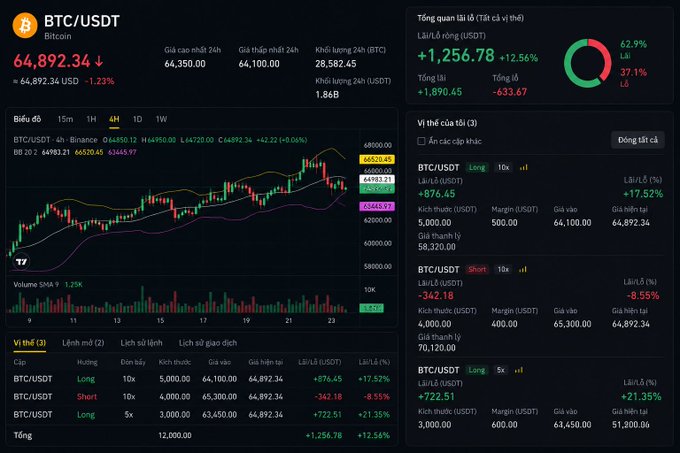
Task: Click the red Short badge on position card
Action: 477,269
